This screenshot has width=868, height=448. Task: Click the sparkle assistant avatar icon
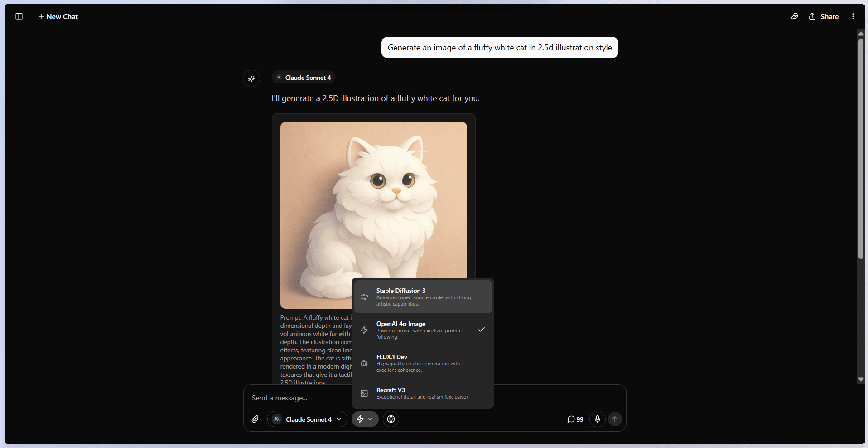[251, 78]
